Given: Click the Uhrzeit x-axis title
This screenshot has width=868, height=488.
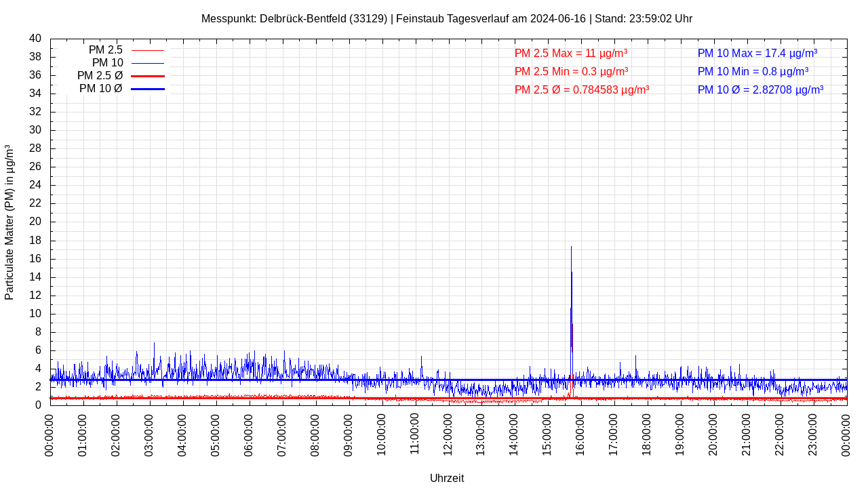Looking at the screenshot, I should [447, 478].
